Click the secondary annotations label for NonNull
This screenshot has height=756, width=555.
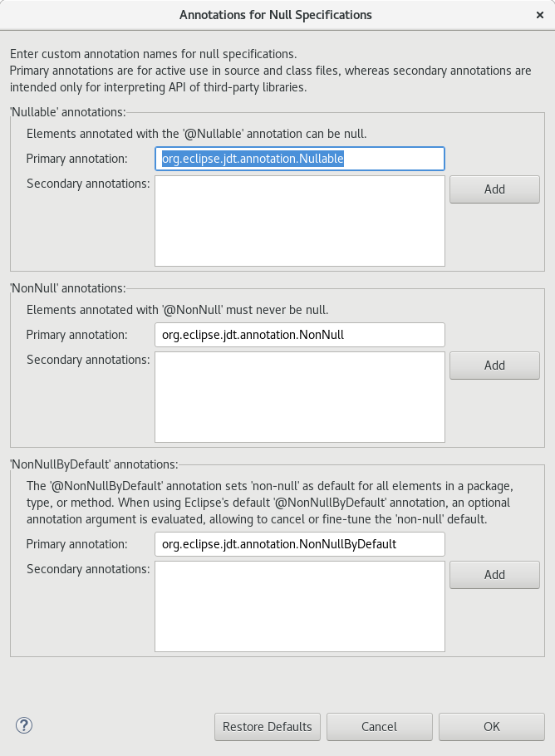(90, 360)
